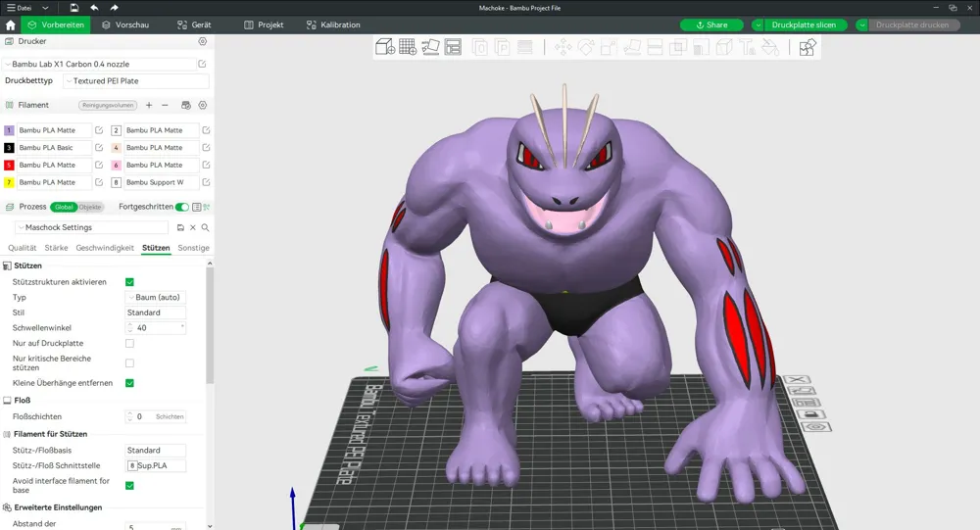Screen dimensions: 980x530
Task: Click the Add plate grid icon
Action: 408,47
